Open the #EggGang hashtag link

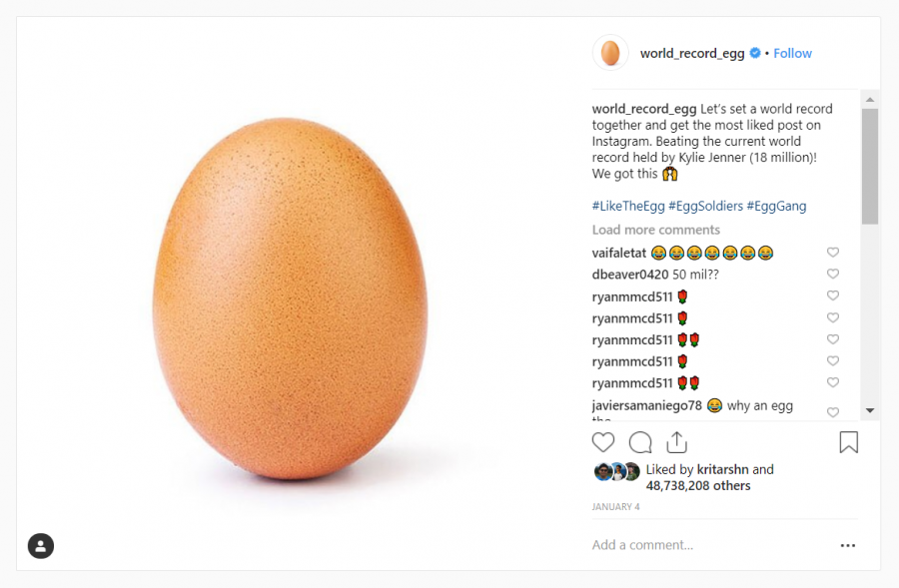(776, 206)
